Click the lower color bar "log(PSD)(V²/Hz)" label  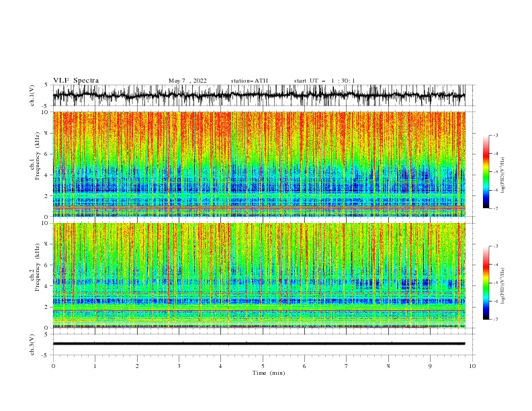(x=502, y=286)
